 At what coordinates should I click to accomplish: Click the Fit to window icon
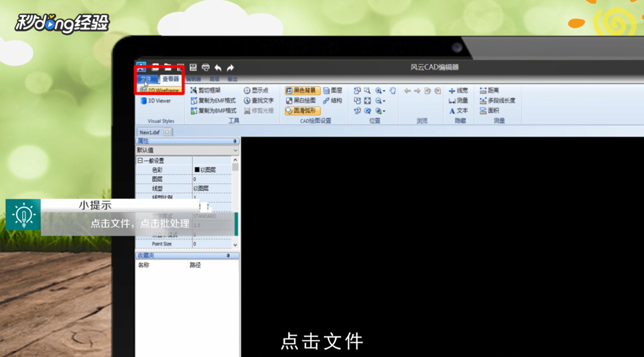tap(367, 101)
